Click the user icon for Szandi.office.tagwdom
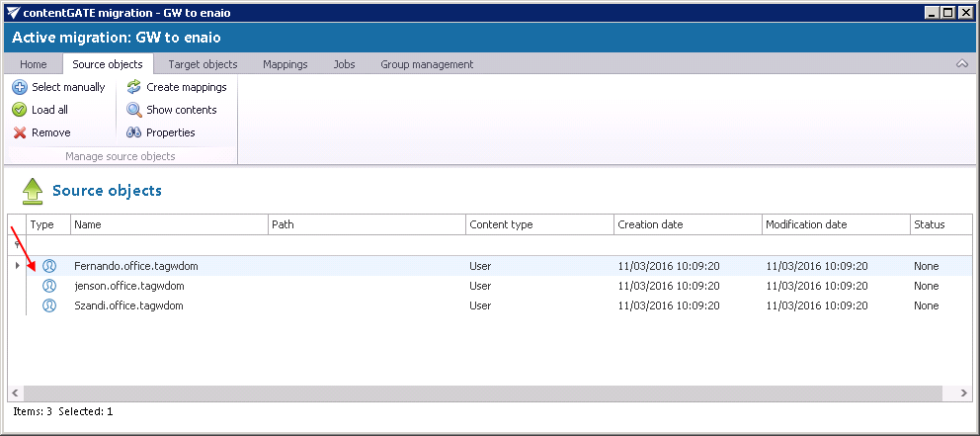The height and width of the screenshot is (436, 980). tap(49, 305)
